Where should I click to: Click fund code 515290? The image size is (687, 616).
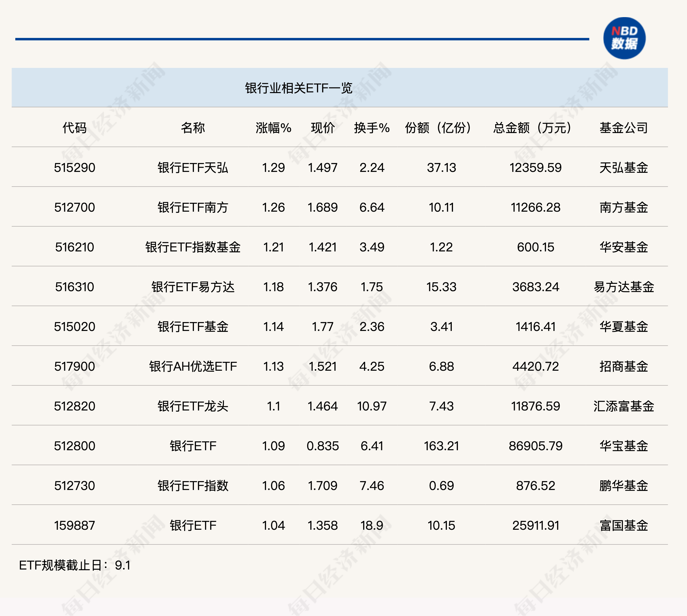(74, 168)
